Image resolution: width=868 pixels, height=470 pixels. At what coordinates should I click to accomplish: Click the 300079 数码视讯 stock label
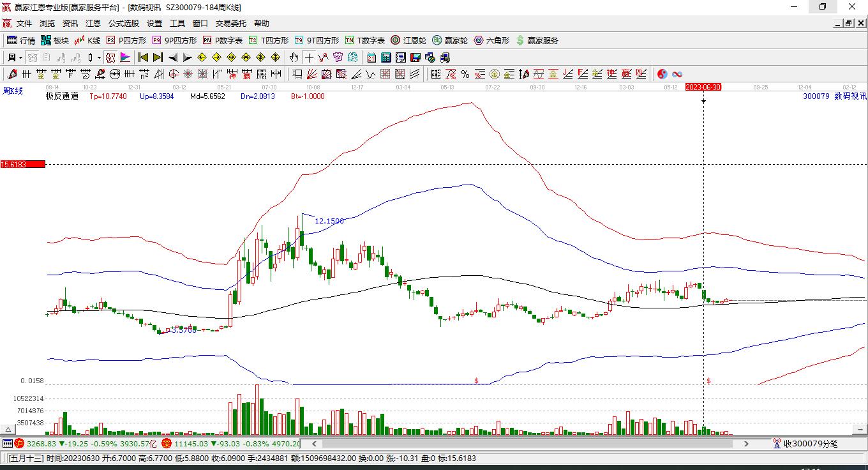(x=835, y=96)
